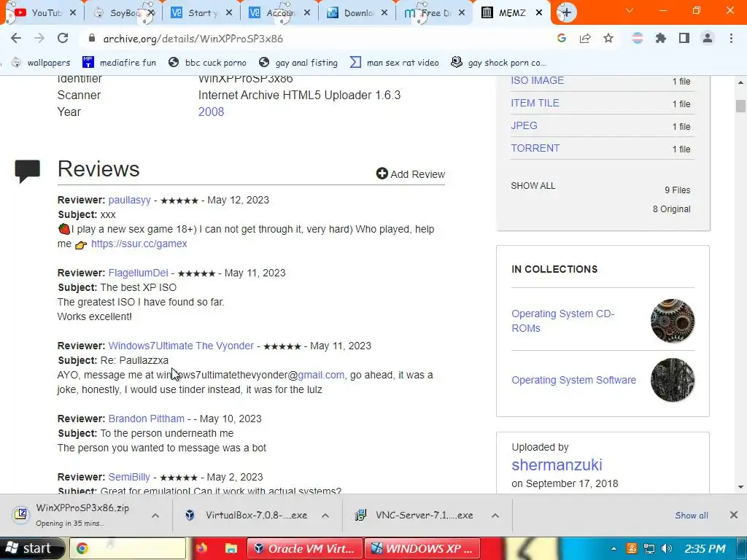Open the Windows start menu
This screenshot has height=560, width=747.
point(31,548)
